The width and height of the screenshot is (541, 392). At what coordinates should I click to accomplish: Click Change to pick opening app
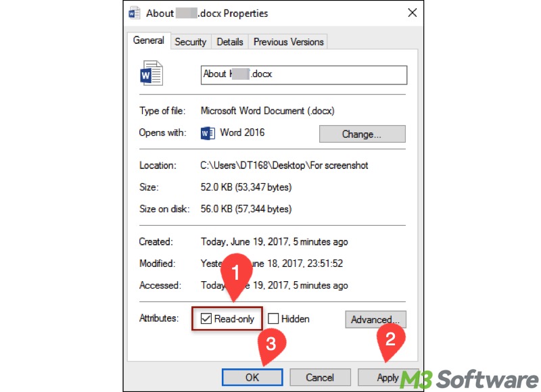(362, 134)
